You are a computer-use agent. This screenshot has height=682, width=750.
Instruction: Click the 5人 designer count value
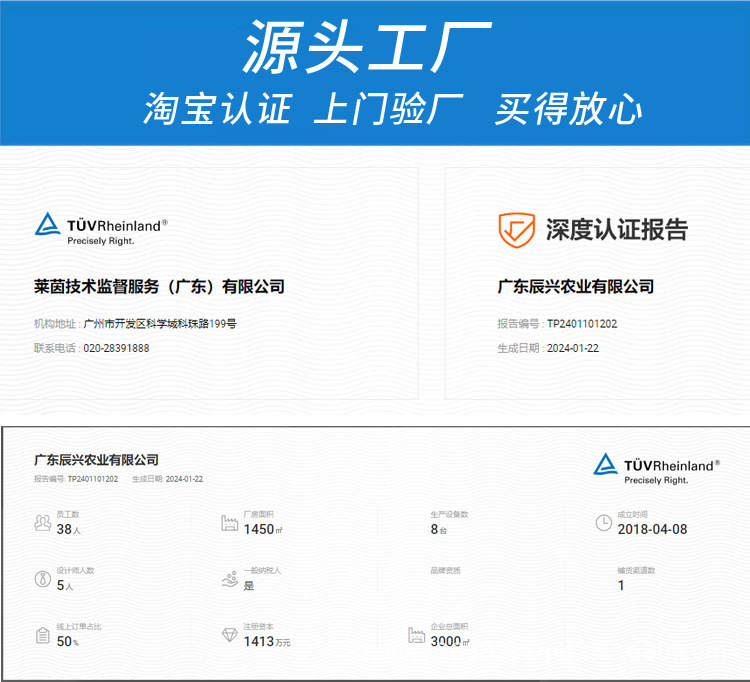65,585
